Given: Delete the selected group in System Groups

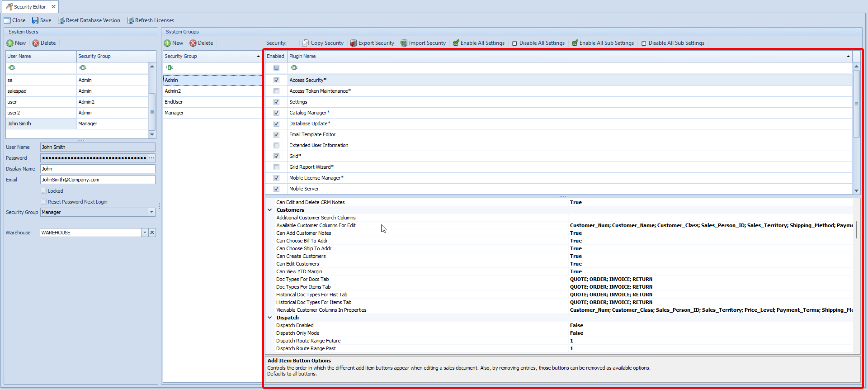Looking at the screenshot, I should (202, 43).
